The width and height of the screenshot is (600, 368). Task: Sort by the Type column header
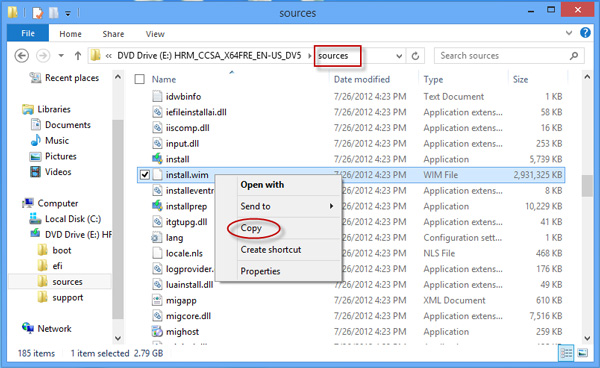(x=433, y=80)
